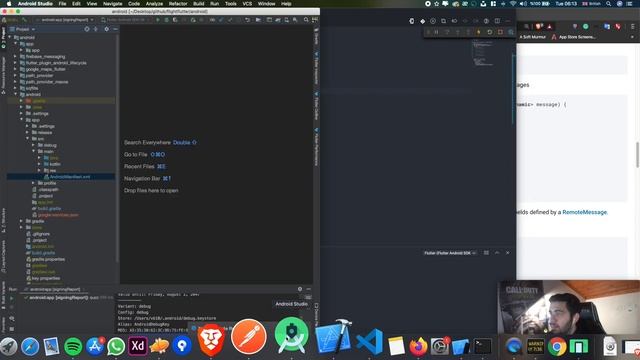
Task: Toggle the Flutter Outline side tab
Action: tap(316, 106)
